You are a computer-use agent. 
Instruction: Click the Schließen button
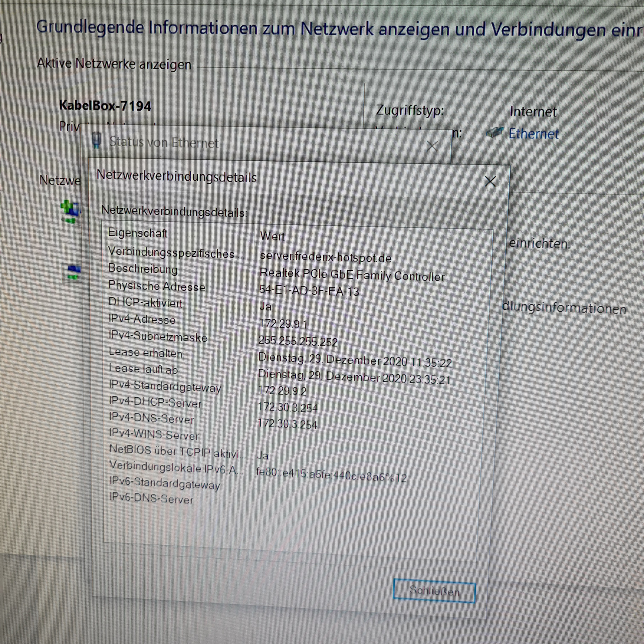click(434, 591)
